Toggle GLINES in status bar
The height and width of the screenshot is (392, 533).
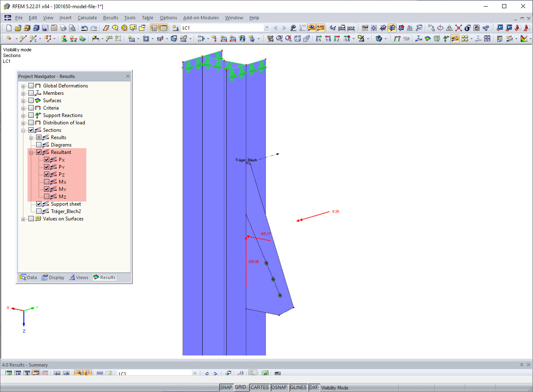[298, 387]
